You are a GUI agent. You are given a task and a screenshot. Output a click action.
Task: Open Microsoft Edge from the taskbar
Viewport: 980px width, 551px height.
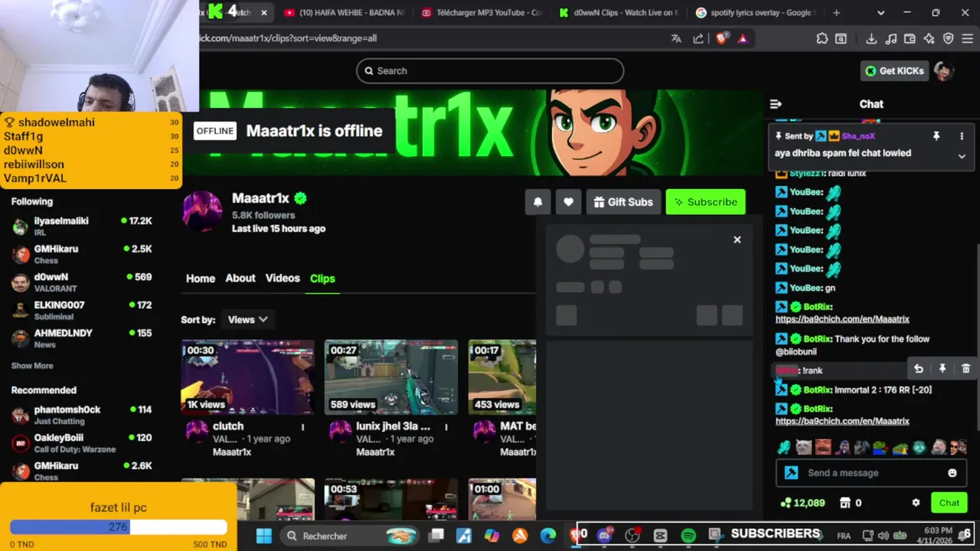548,536
